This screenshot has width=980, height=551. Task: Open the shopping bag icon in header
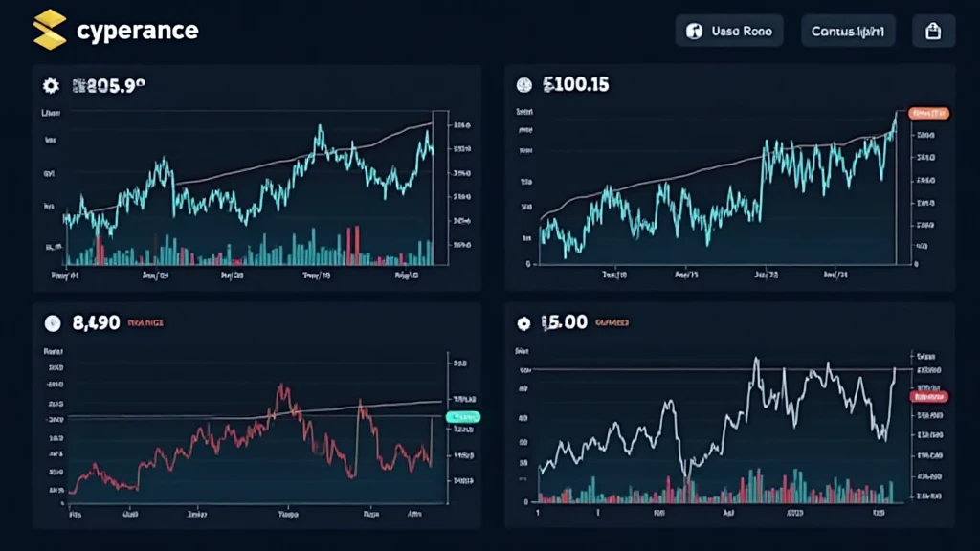pos(933,31)
